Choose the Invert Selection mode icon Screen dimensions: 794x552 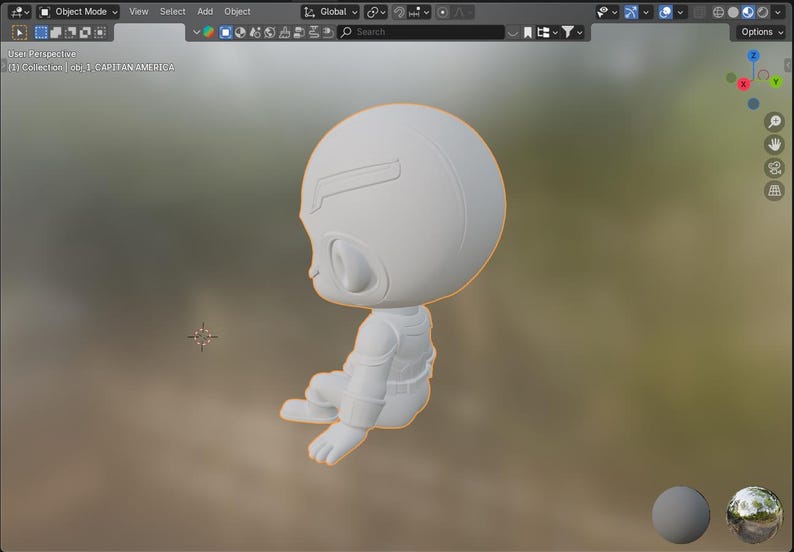85,33
